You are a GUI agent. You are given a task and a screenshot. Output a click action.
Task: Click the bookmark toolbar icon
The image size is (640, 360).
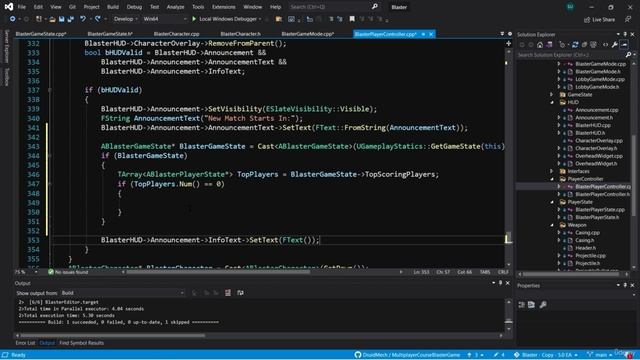pyautogui.click(x=352, y=19)
